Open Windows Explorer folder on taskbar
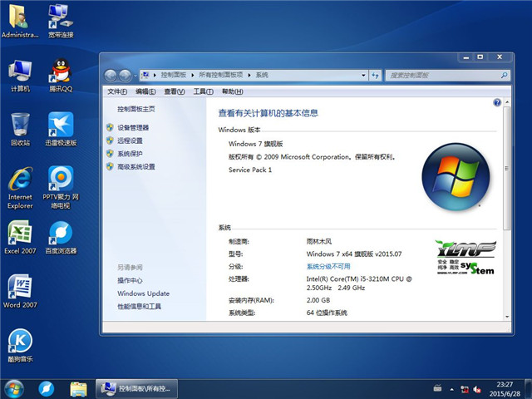532x399 pixels. [x=78, y=389]
